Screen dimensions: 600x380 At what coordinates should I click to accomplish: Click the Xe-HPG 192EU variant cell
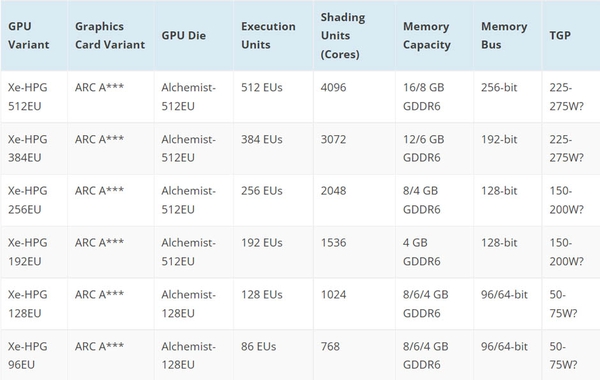tap(28, 252)
